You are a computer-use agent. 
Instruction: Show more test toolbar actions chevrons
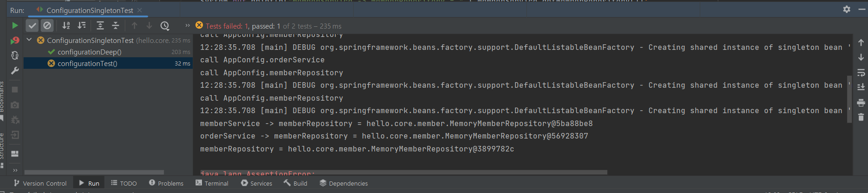pyautogui.click(x=187, y=25)
